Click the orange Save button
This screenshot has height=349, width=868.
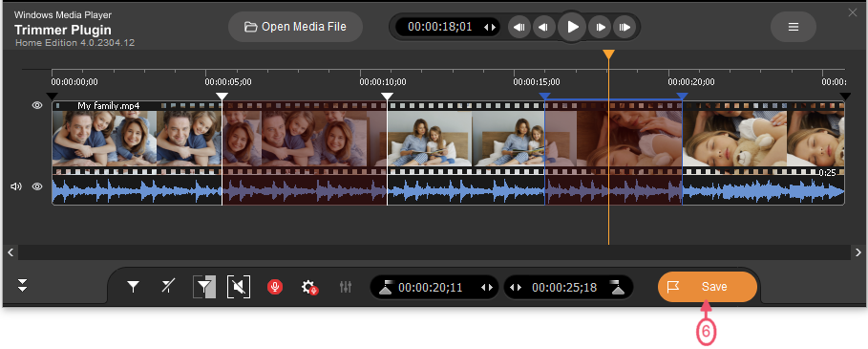708,287
